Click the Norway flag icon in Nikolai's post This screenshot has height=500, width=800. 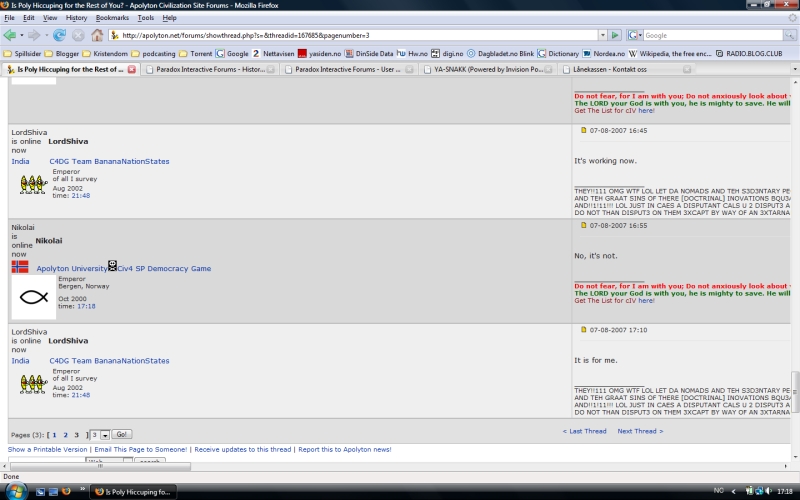pyautogui.click(x=20, y=268)
